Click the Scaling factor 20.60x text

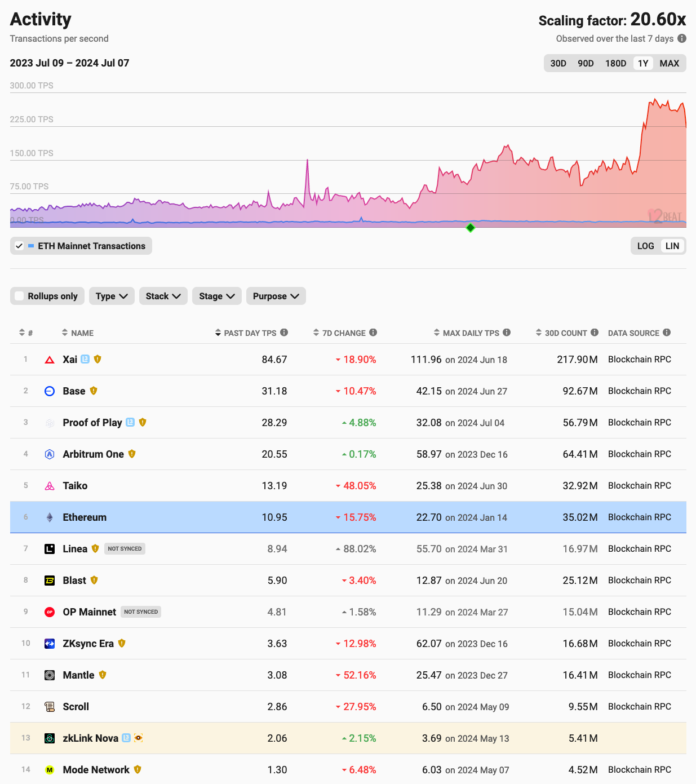pyautogui.click(x=613, y=20)
